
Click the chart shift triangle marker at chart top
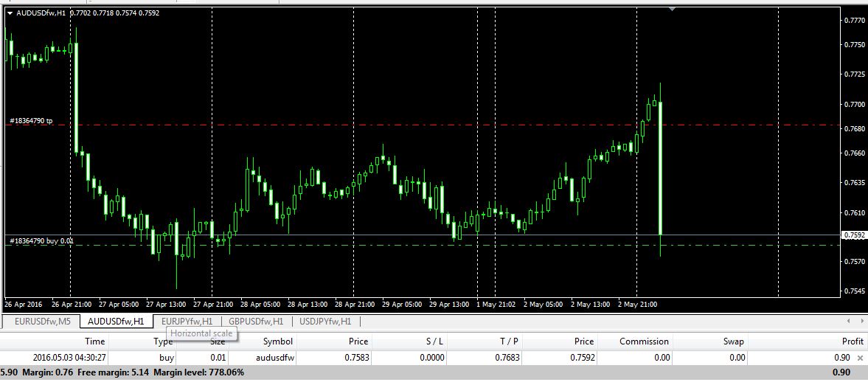click(673, 9)
